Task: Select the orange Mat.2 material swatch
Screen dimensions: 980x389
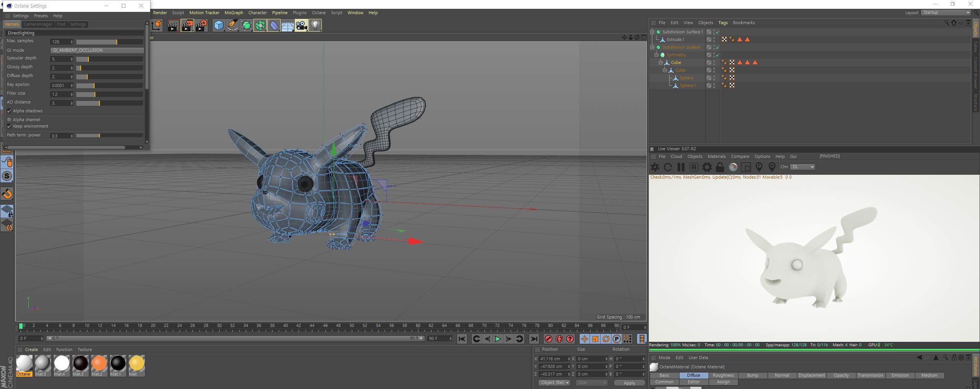Action: (99, 363)
